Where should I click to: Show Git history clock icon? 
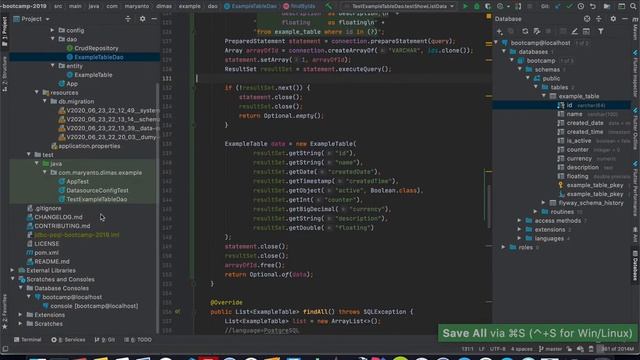(x=581, y=6)
